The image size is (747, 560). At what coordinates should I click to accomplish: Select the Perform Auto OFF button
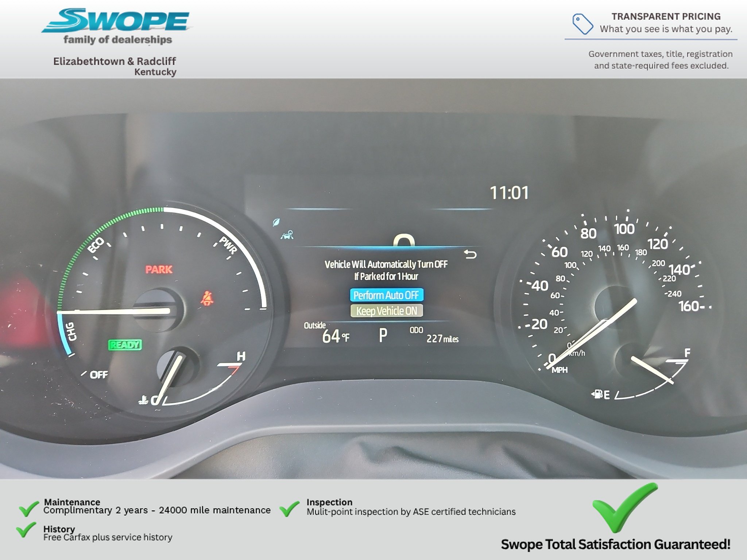386,295
